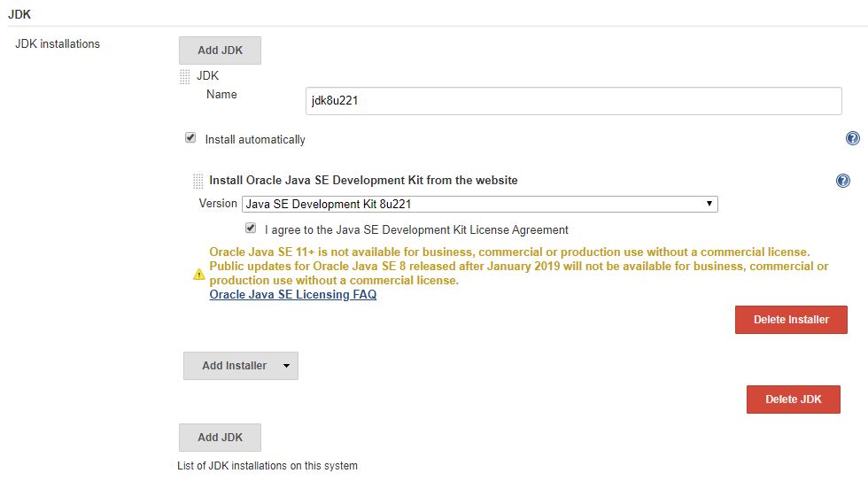The height and width of the screenshot is (481, 868).
Task: Click the red Delete JDK button
Action: coord(794,400)
